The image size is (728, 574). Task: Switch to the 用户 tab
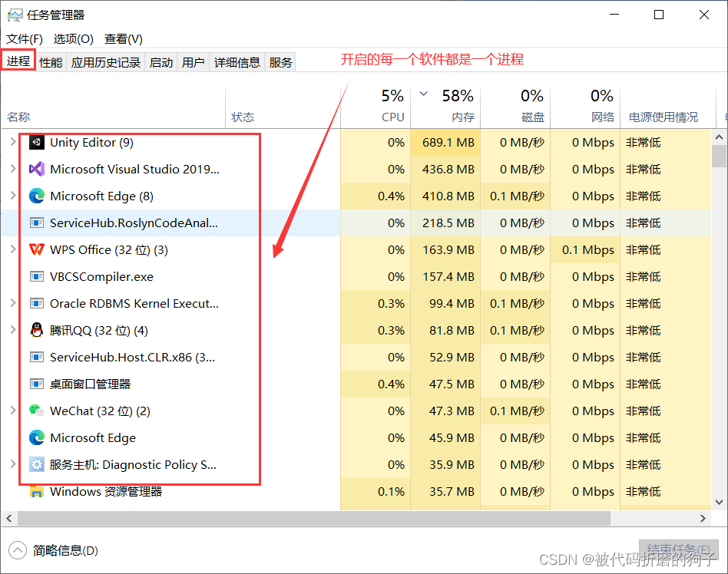click(194, 62)
